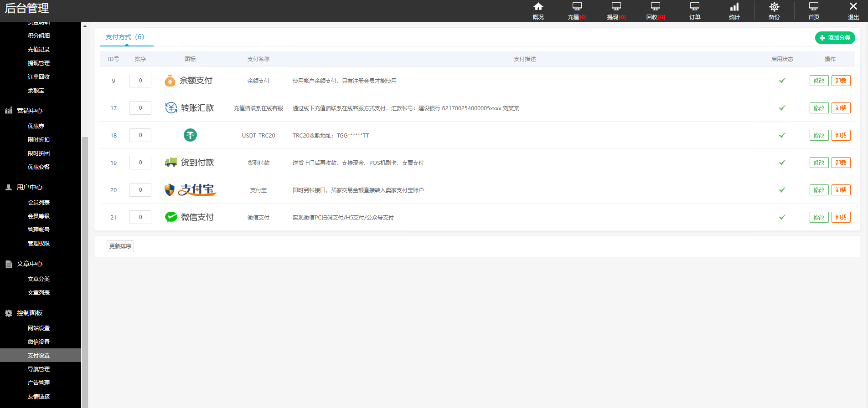868x408 pixels.
Task: Go to 首页 monitor icon
Action: pyautogui.click(x=814, y=6)
